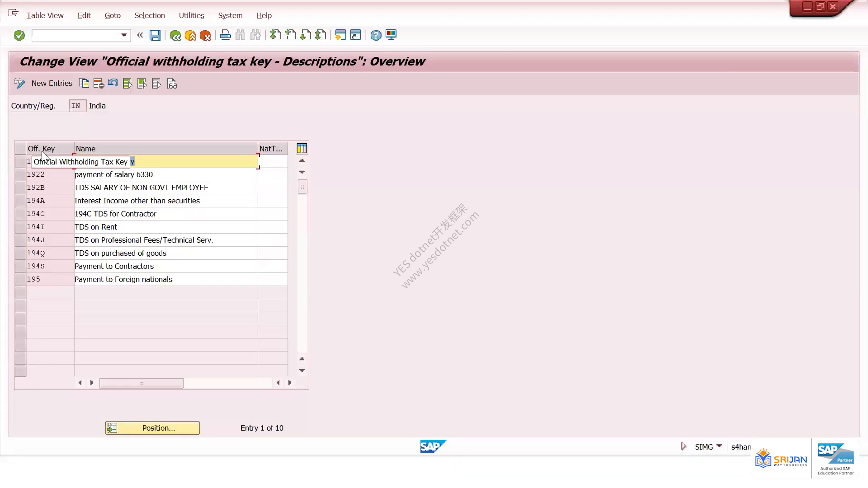Screen dimensions: 868x488
Task: Click the red Cancel icon
Action: pos(205,35)
